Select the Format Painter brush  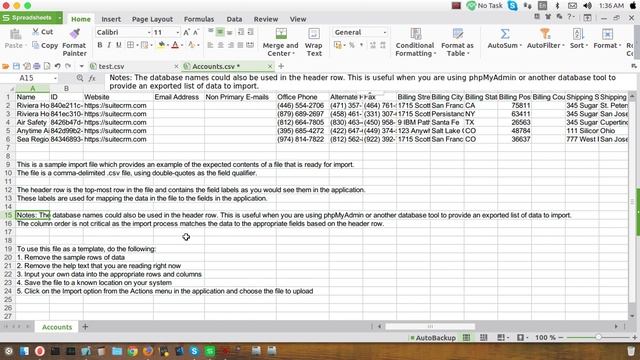click(x=74, y=34)
